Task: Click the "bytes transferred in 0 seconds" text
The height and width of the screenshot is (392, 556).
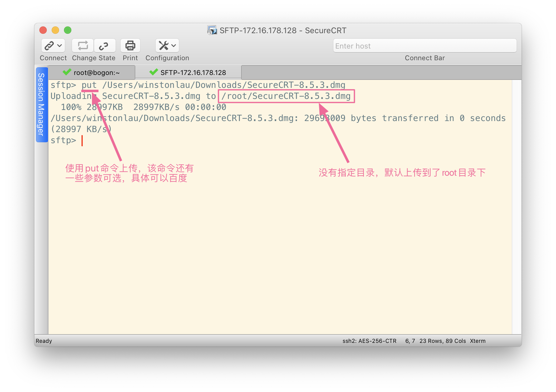Action: click(x=428, y=118)
